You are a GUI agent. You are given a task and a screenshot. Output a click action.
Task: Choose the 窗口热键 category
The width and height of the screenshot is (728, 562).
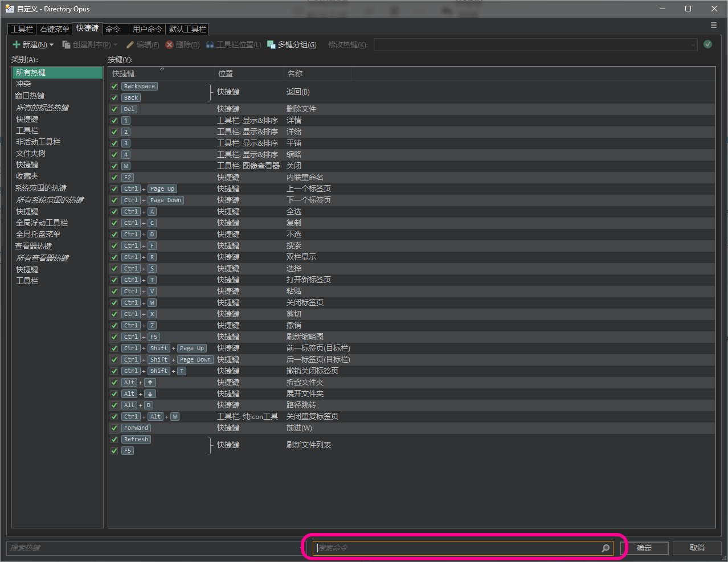click(30, 96)
